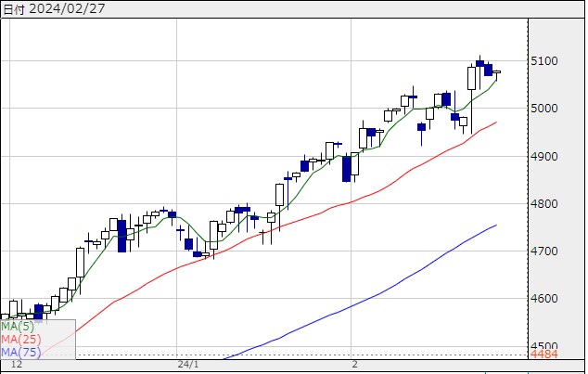Click the 4800 price axis label
This screenshot has width=588, height=374.
point(544,203)
